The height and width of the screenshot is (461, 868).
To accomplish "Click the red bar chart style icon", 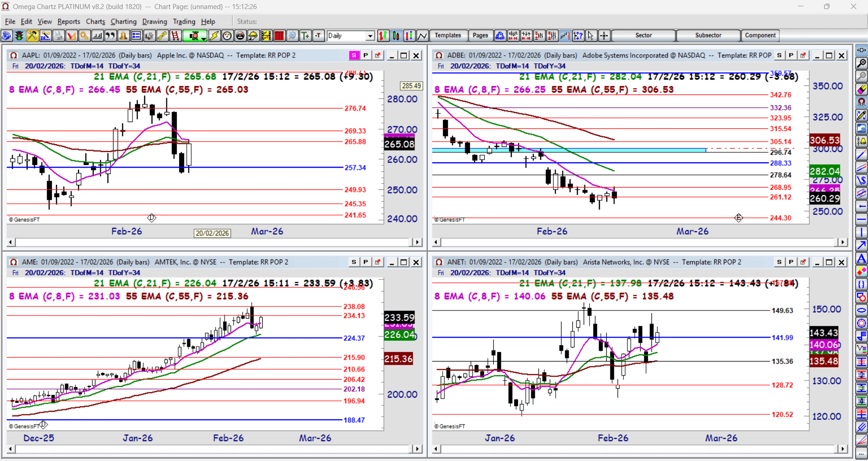I will tap(383, 36).
